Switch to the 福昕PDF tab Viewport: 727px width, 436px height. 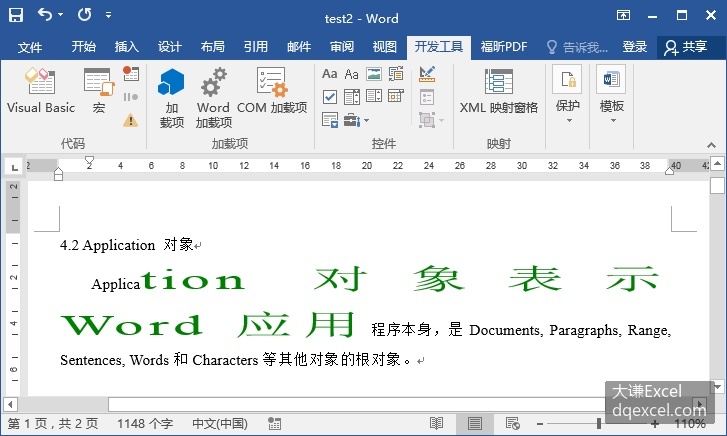click(x=504, y=47)
